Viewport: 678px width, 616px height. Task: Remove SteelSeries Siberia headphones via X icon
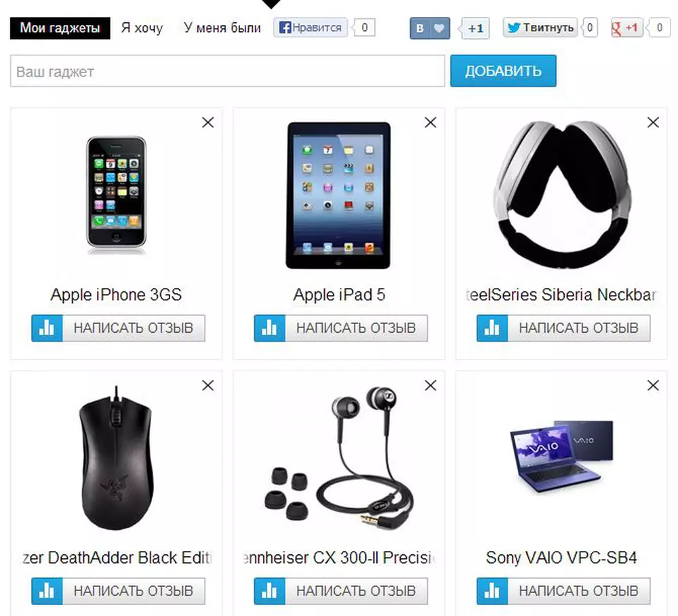tap(654, 123)
